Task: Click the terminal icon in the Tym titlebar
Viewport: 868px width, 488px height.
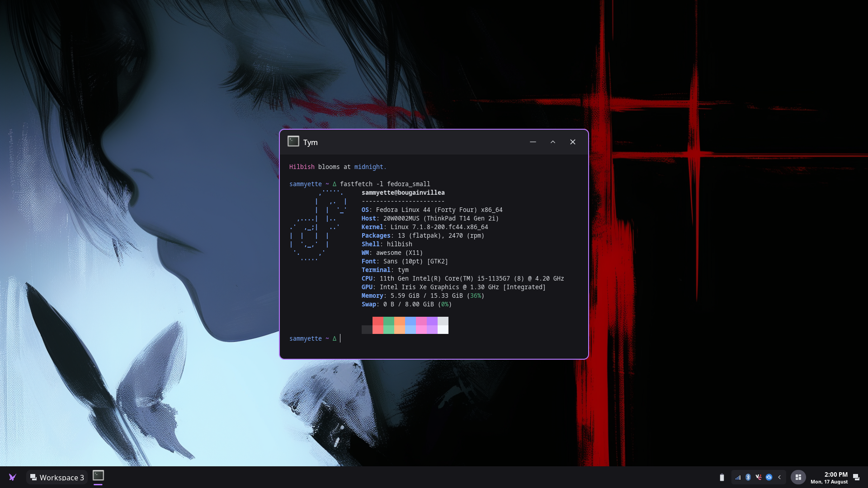Action: (293, 141)
